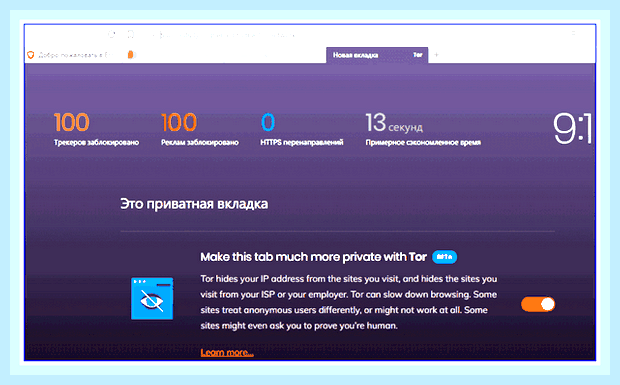Click the 13 секунд saved time stat
This screenshot has height=385, width=620.
(423, 129)
